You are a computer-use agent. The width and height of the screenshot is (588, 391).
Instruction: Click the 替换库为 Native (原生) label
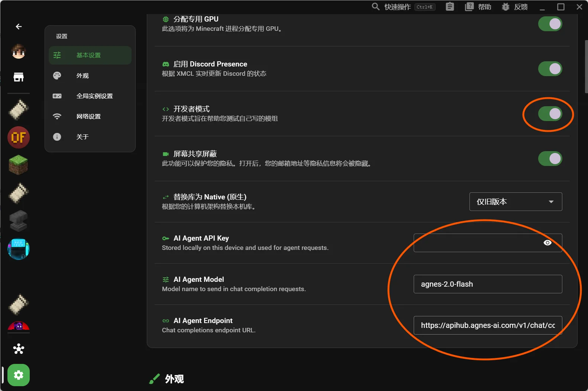[x=210, y=197]
